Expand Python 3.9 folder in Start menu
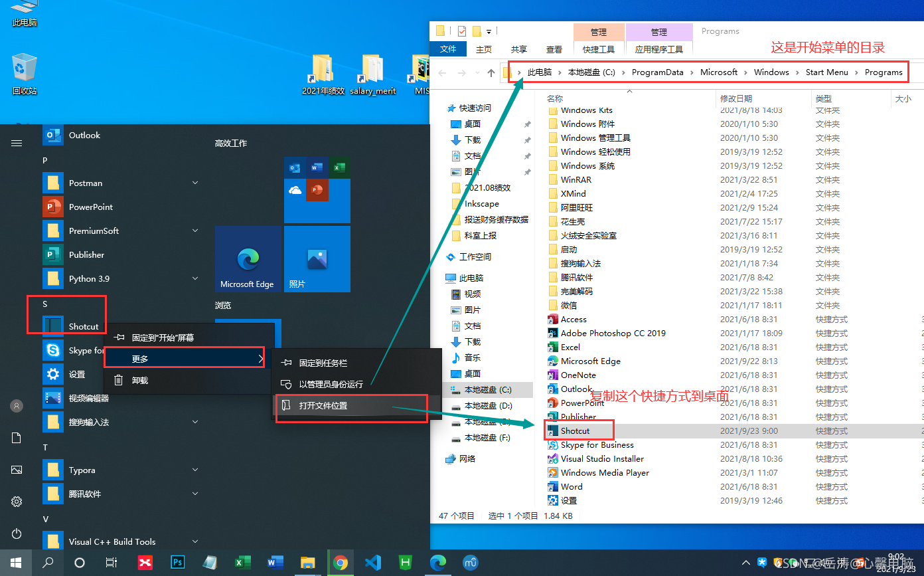The width and height of the screenshot is (924, 576). 195,278
